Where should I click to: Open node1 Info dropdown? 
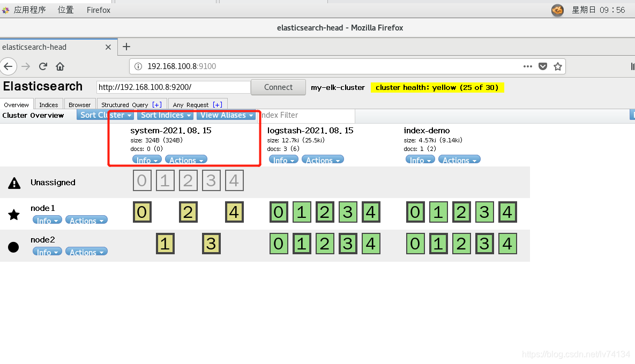[x=47, y=220]
